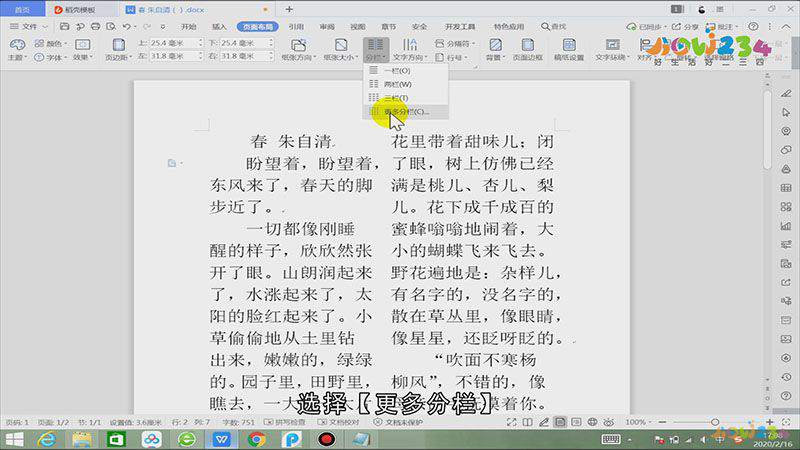Switch to the 审阅 (Review) ribbon tab
Screen dimensions: 800x450
point(327,26)
